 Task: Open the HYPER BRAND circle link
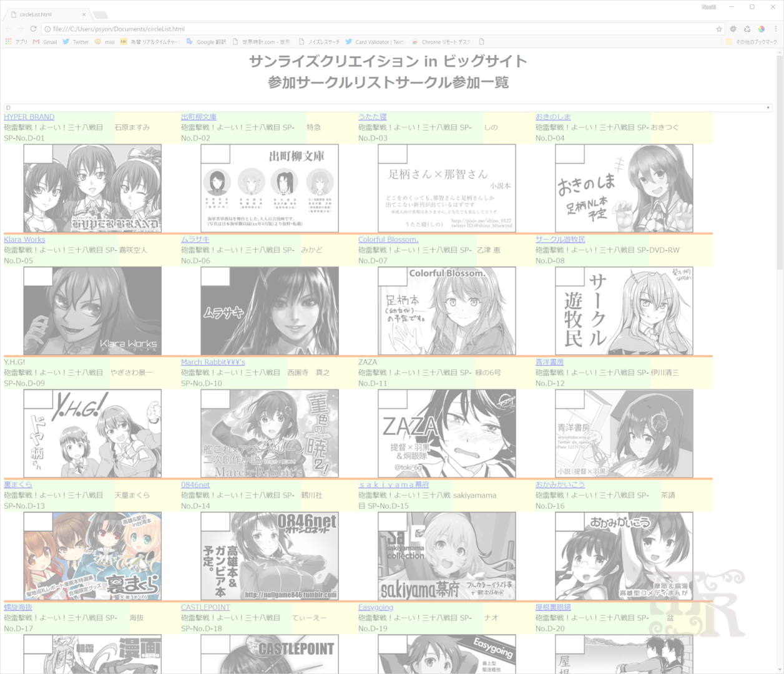tap(29, 117)
